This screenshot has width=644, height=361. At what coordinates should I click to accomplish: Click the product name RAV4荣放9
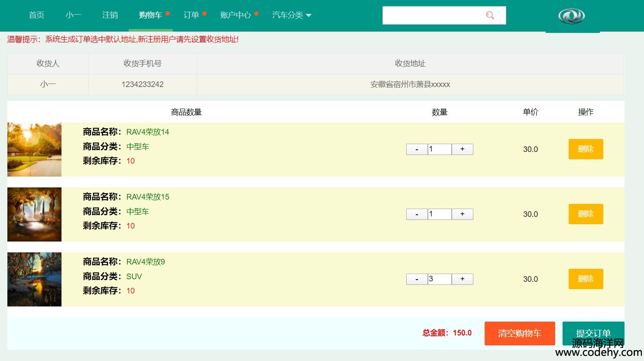[146, 262]
